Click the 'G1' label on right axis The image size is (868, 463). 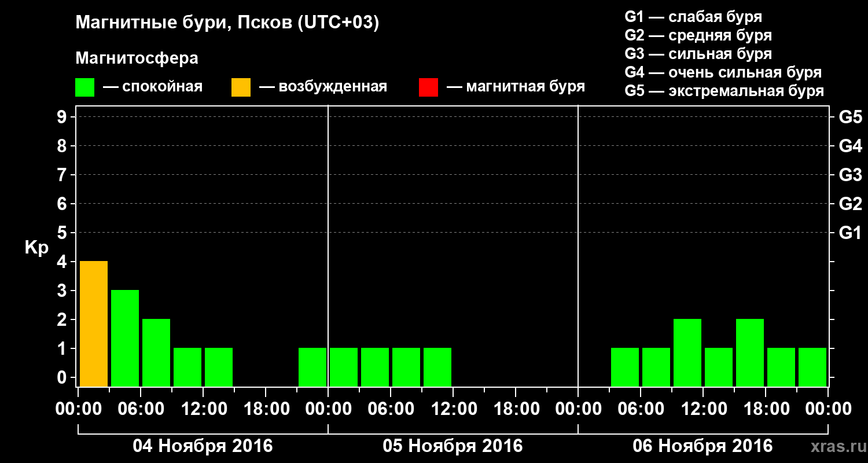(x=850, y=233)
